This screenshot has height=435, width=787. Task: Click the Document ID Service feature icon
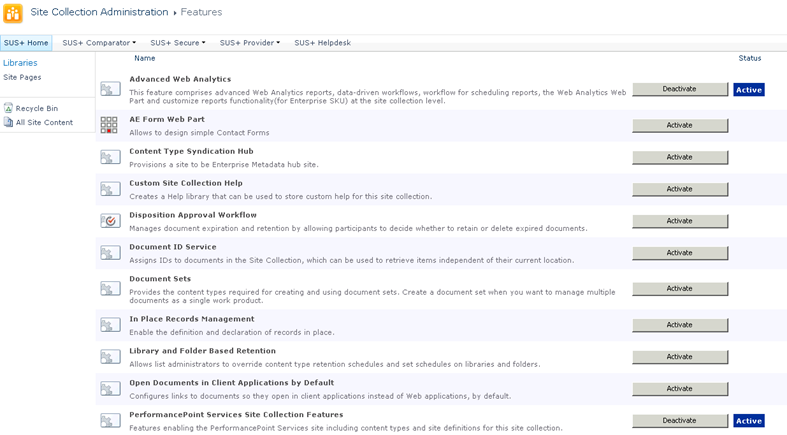click(110, 253)
